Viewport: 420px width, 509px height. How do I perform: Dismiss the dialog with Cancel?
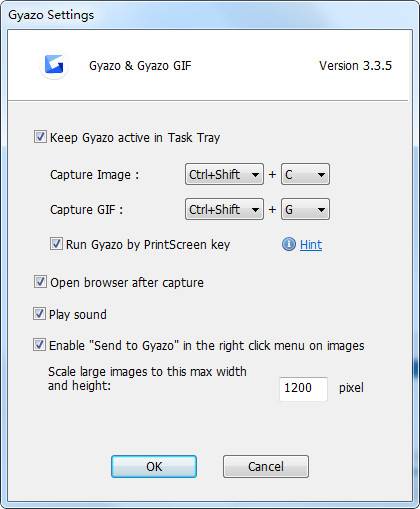point(266,466)
